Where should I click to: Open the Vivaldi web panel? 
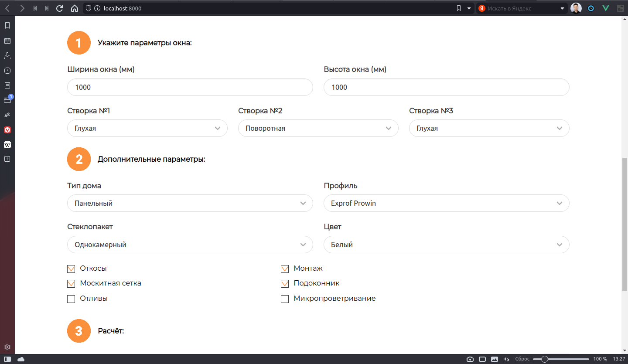coord(7,130)
